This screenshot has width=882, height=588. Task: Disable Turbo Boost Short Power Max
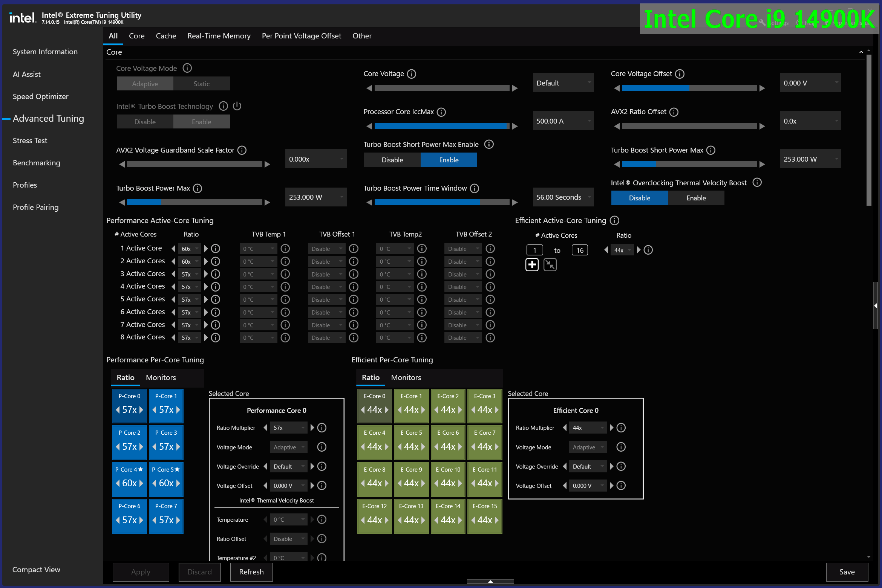392,160
